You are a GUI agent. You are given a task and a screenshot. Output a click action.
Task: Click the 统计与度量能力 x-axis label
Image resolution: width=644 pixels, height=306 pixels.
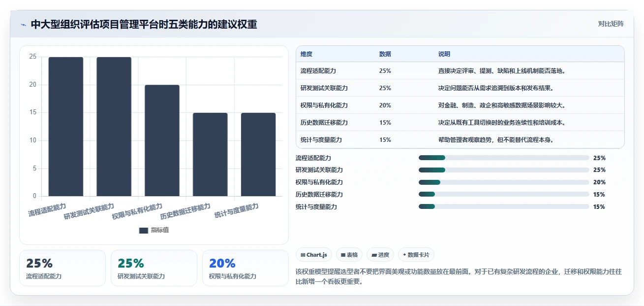(237, 211)
